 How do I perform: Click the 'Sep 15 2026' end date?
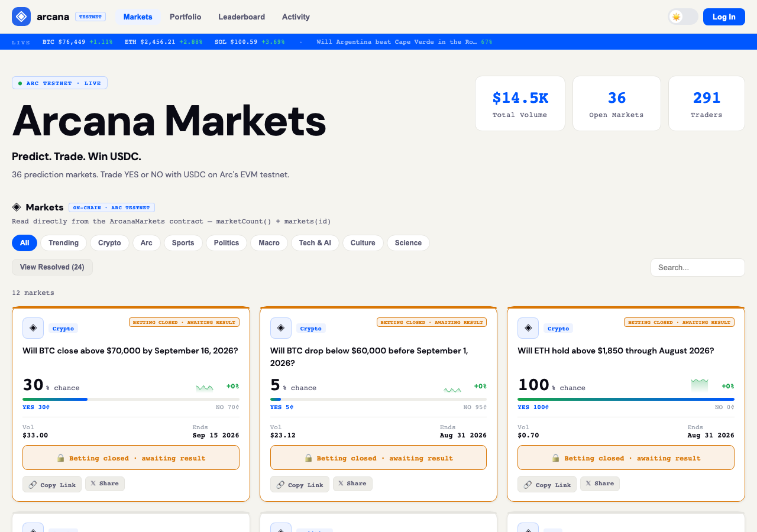click(x=216, y=435)
